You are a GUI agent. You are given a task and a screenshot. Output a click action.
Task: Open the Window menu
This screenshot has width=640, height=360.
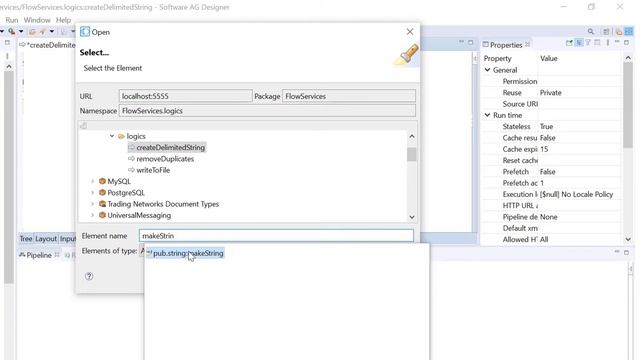coord(37,20)
